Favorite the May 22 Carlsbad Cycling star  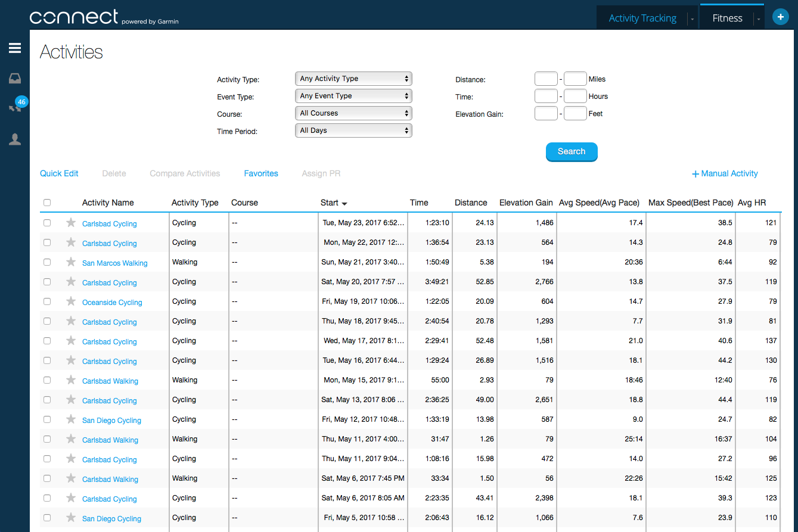pos(71,242)
